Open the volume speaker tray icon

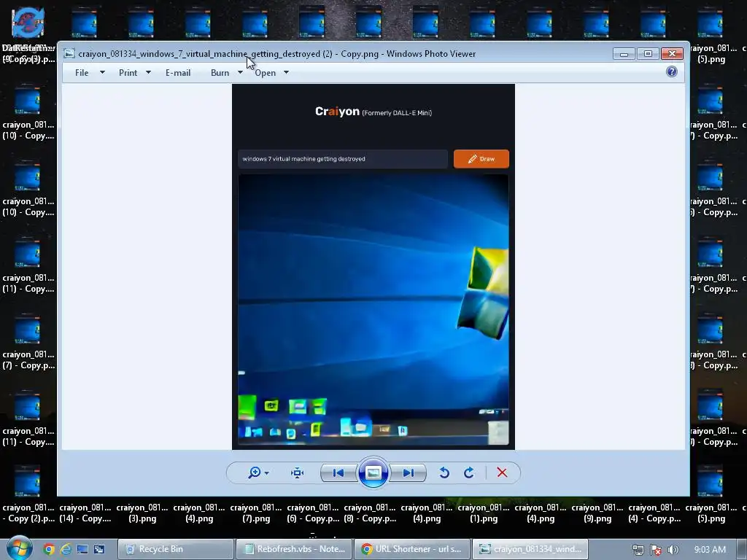tap(673, 550)
